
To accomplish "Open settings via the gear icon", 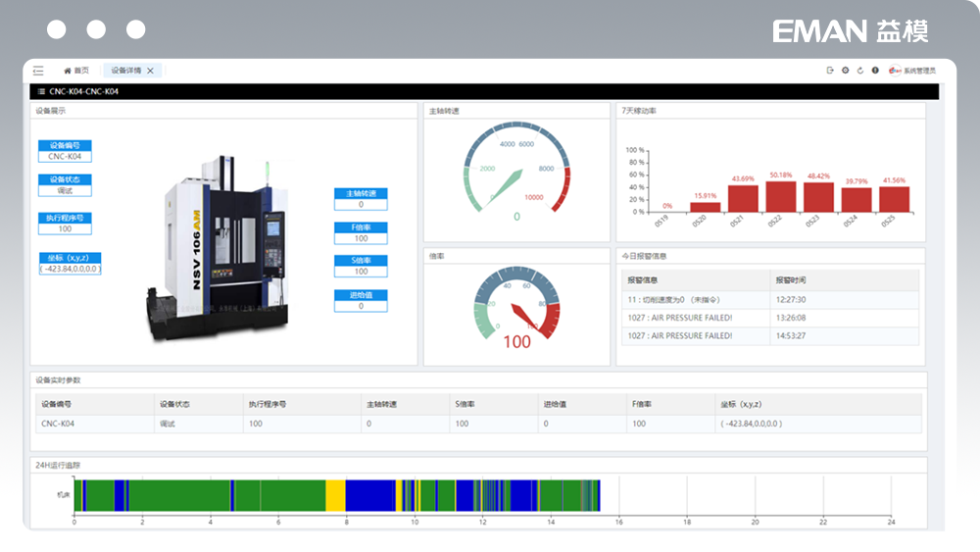I will (845, 71).
